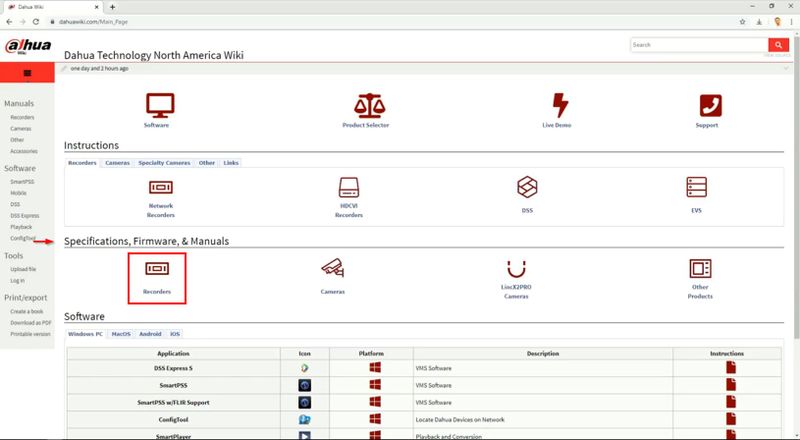Select the MacOS software tab
The image size is (800, 440).
click(x=121, y=333)
